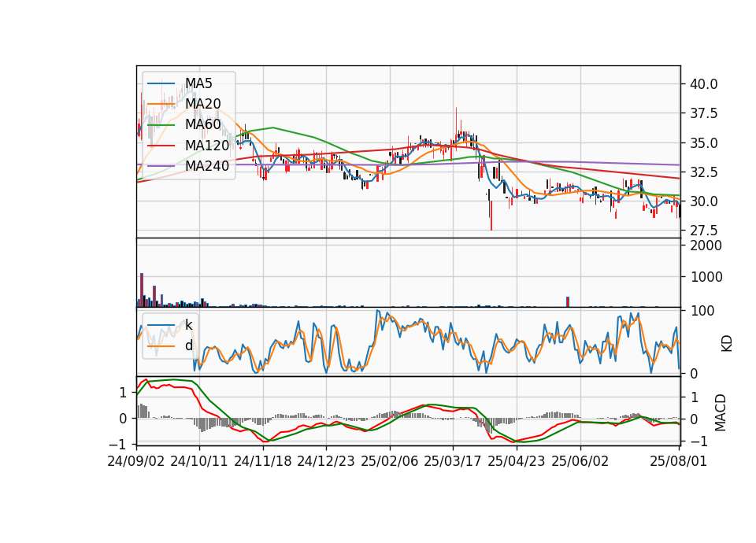Click the 1000 volume axis tick
756x543 pixels.
(706, 276)
